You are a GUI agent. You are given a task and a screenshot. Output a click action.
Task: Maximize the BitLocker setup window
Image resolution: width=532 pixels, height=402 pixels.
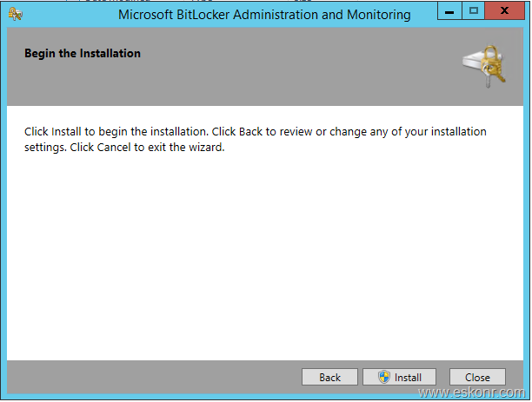click(474, 12)
